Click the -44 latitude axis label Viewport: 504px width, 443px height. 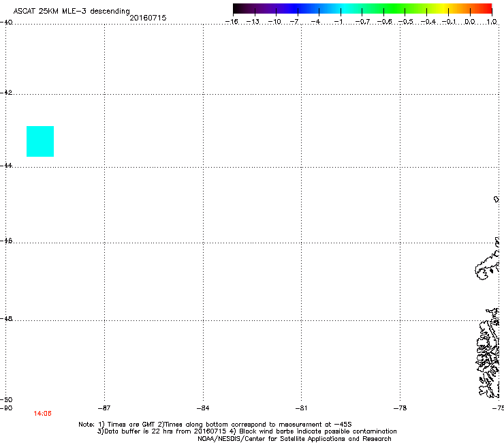(6, 166)
